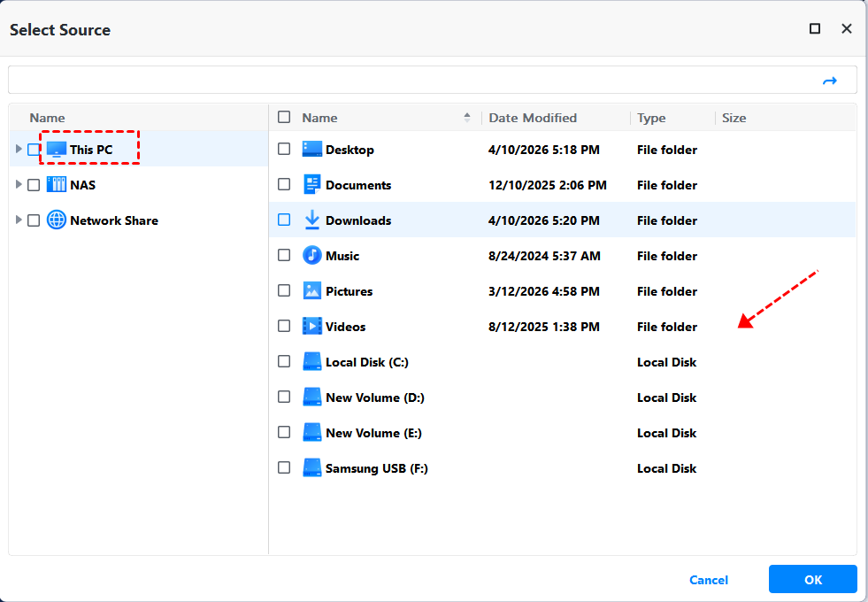Sort list by Type column header
868x602 pixels.
click(651, 118)
